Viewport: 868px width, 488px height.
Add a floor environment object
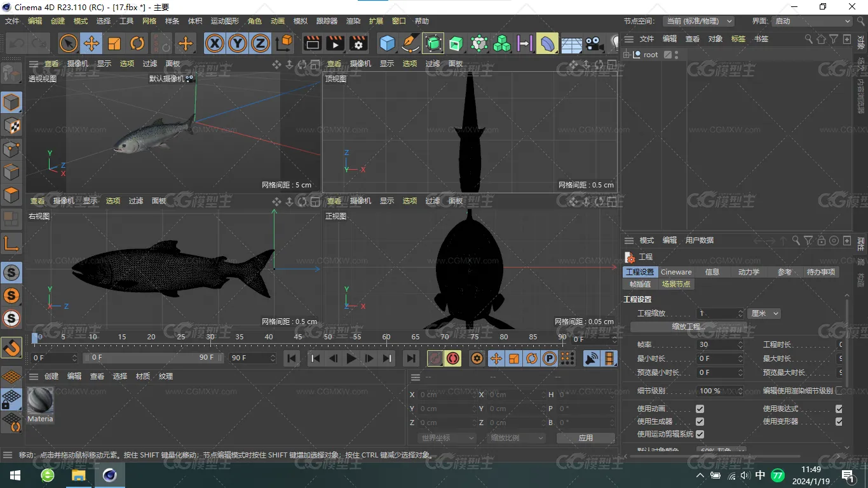click(x=571, y=43)
